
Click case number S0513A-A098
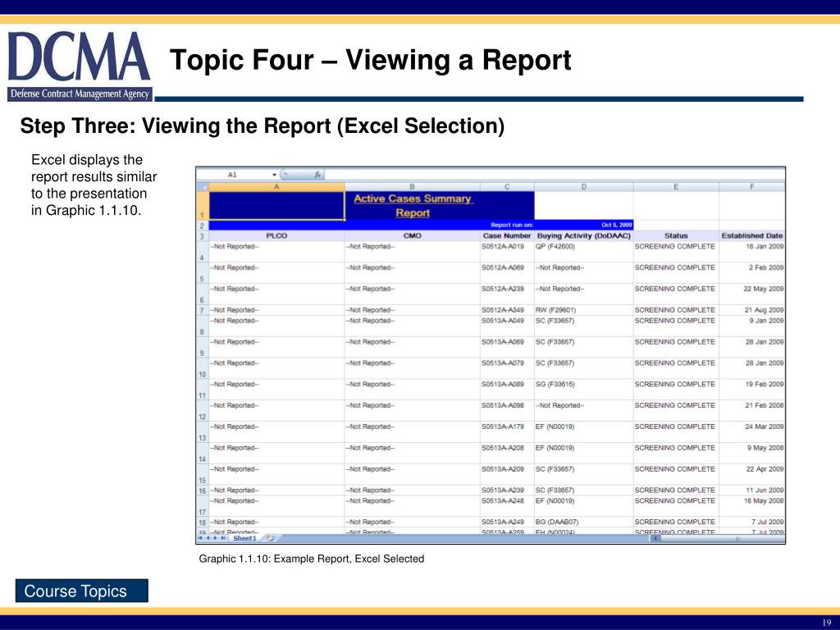pos(503,405)
